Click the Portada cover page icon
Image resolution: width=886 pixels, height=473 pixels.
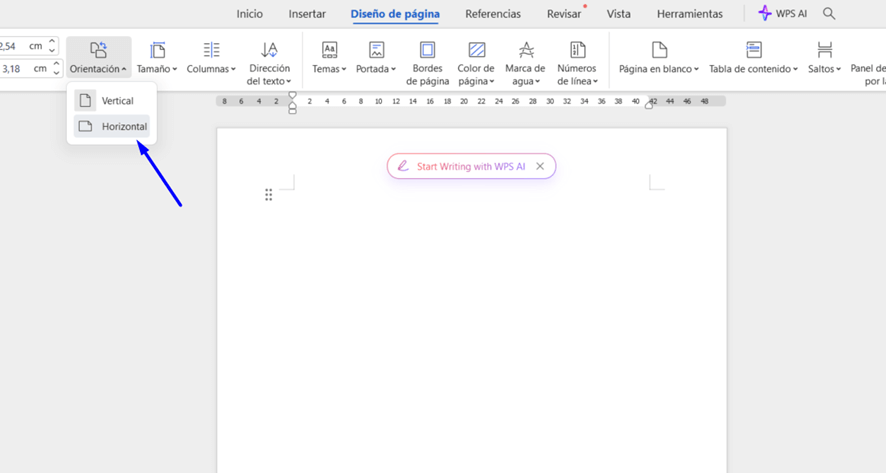pos(376,50)
